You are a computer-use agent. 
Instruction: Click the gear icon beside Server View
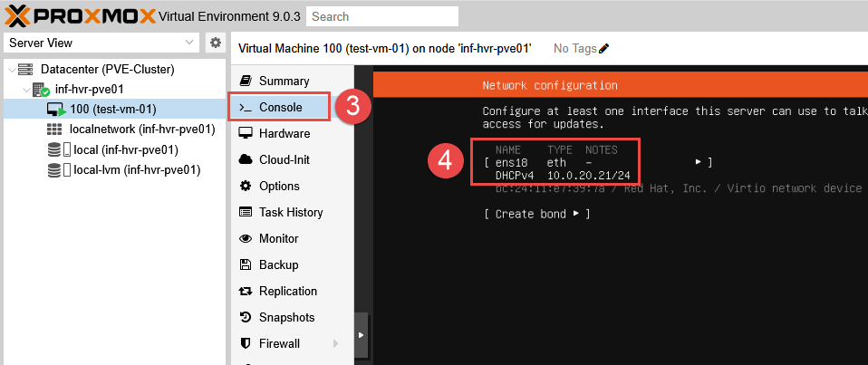coord(215,43)
